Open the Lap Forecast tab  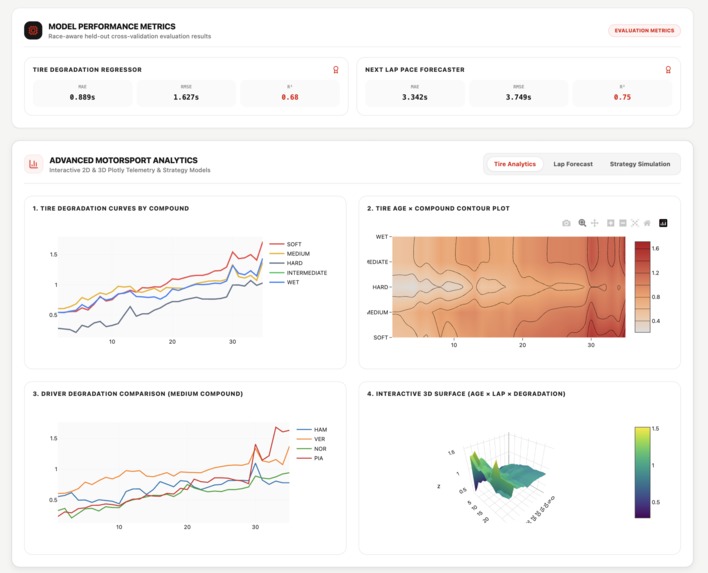click(x=573, y=164)
